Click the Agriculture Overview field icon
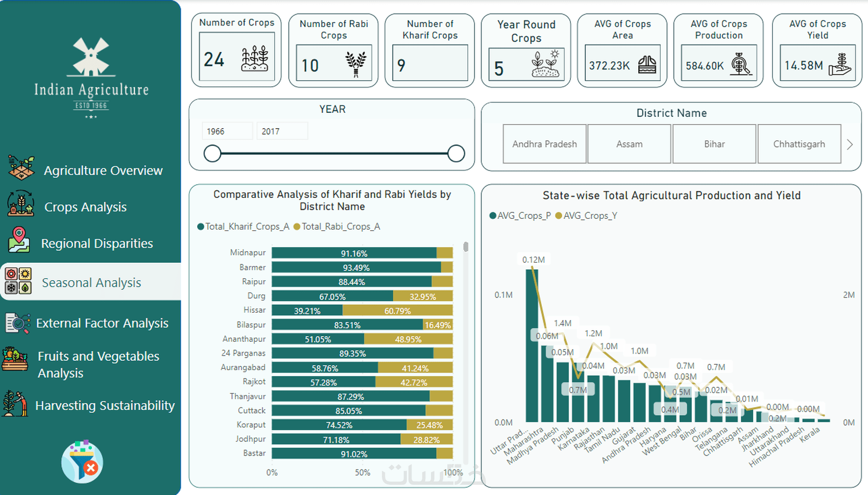 21,168
